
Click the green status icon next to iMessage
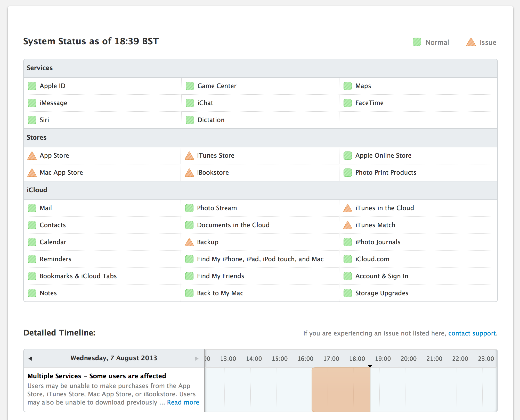coord(32,103)
